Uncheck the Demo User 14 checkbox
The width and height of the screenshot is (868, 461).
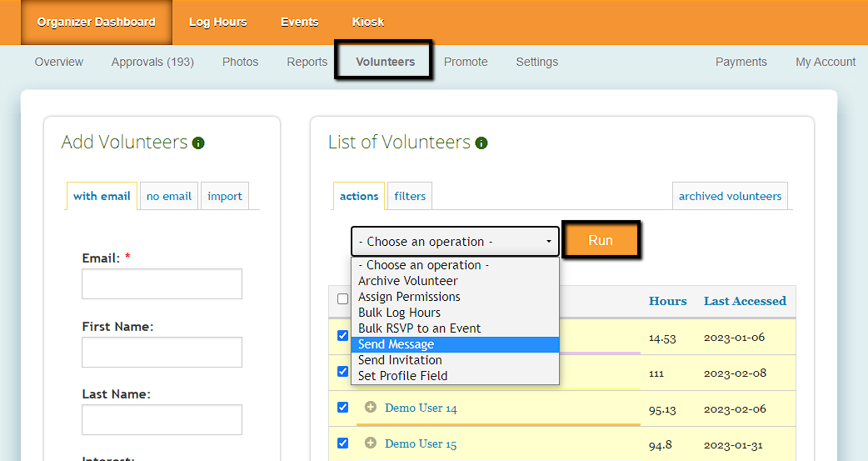point(342,408)
